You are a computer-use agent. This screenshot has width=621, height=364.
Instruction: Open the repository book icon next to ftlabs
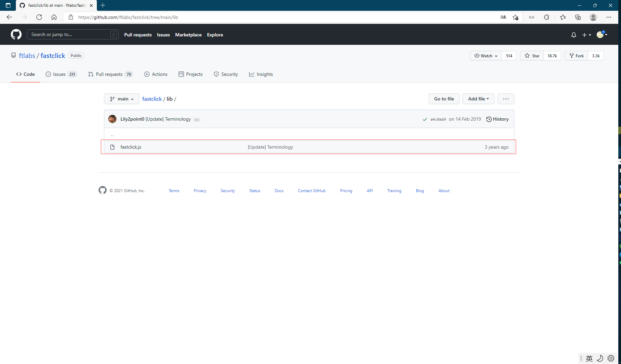pyautogui.click(x=13, y=55)
